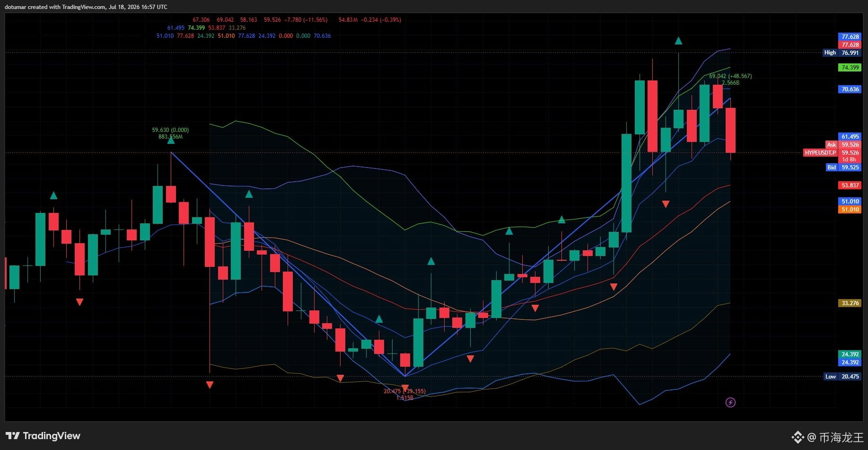Select the −0.234 (−0.39%) legend value
This screenshot has width=868, height=450.
point(381,20)
